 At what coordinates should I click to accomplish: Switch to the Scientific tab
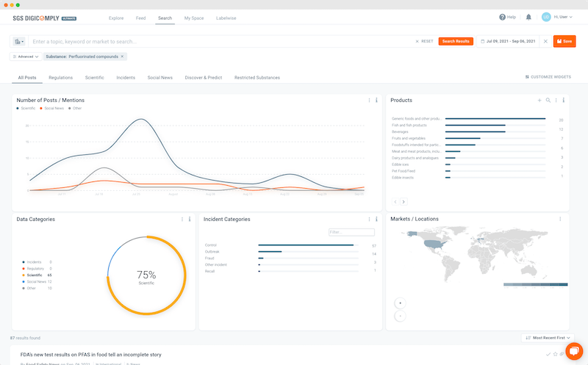(95, 78)
